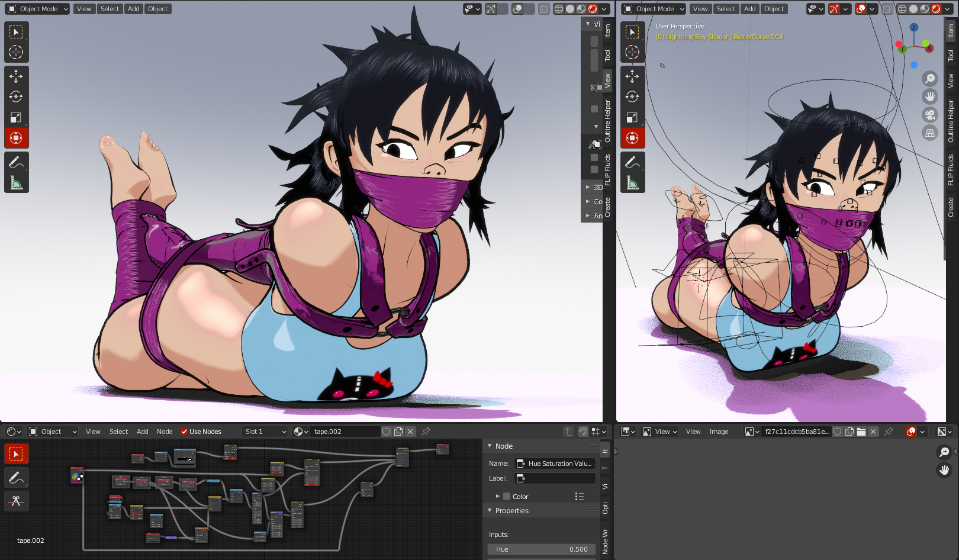The height and width of the screenshot is (560, 959).
Task: Switch to Outline Helper tab in right viewport
Action: (951, 121)
